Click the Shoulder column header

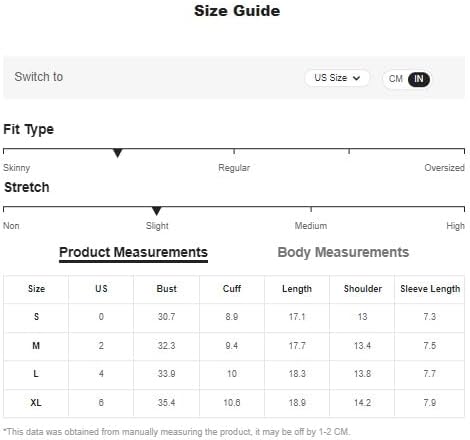coord(362,289)
